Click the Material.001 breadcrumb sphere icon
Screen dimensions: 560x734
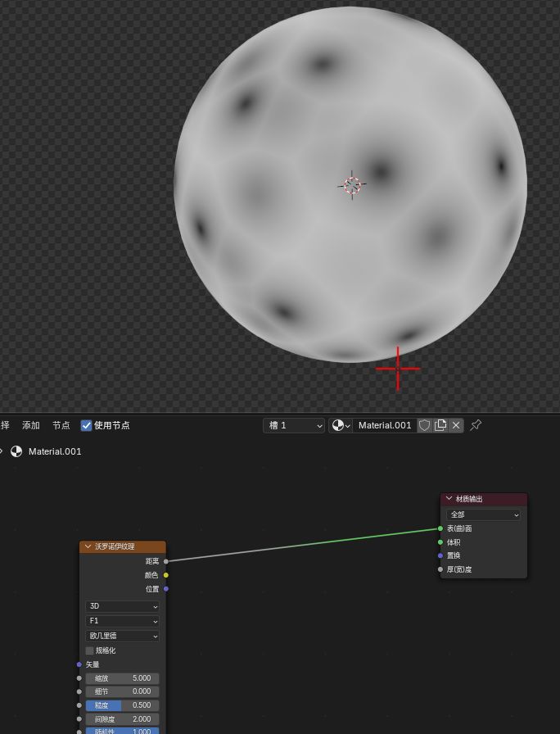[16, 451]
